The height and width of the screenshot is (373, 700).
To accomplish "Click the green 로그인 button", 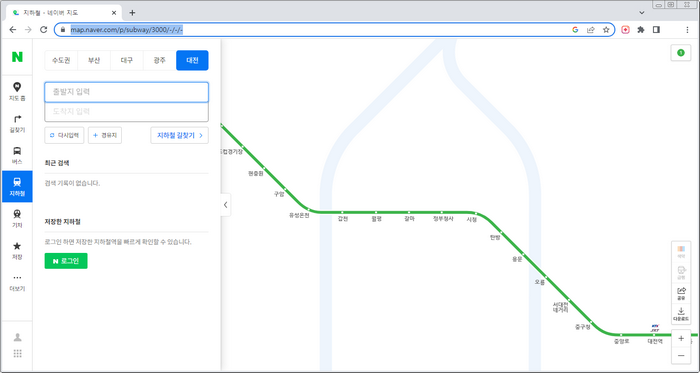I will click(x=66, y=261).
